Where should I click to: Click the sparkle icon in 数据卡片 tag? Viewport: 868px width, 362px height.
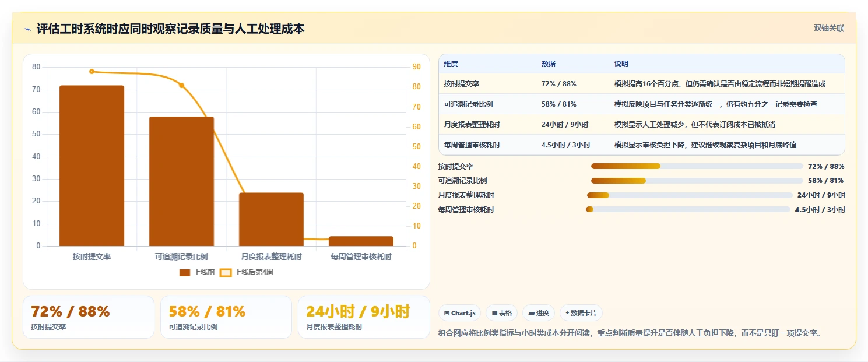tap(567, 313)
